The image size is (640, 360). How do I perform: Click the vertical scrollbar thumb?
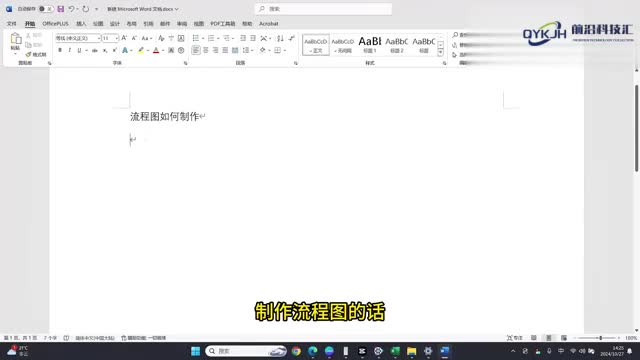pos(636,129)
